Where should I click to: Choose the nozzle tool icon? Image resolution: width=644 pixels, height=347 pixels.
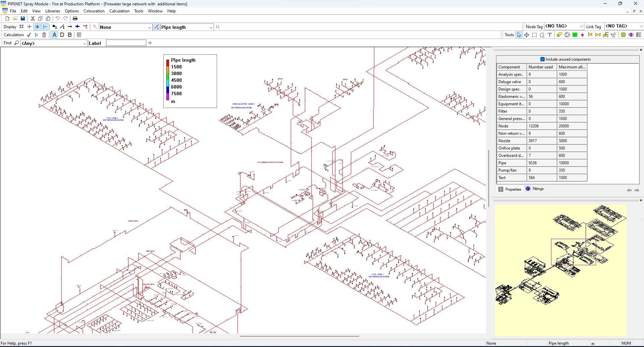coord(583,35)
